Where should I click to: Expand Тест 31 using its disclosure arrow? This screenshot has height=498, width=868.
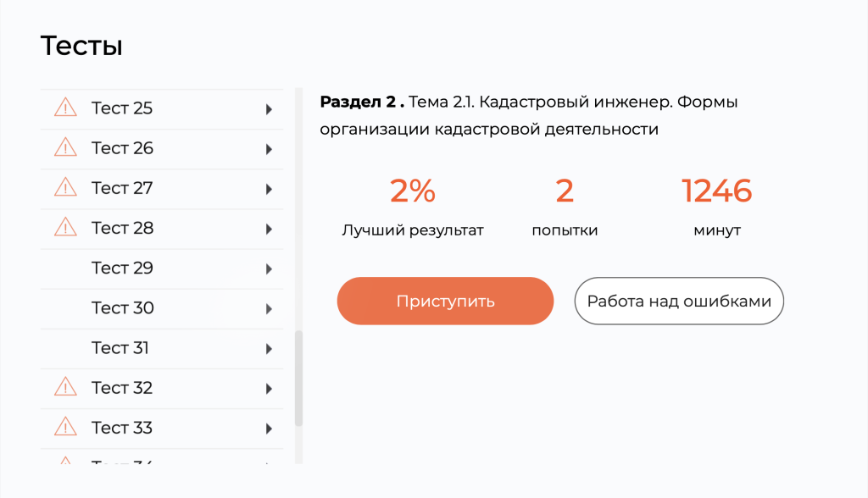(270, 348)
